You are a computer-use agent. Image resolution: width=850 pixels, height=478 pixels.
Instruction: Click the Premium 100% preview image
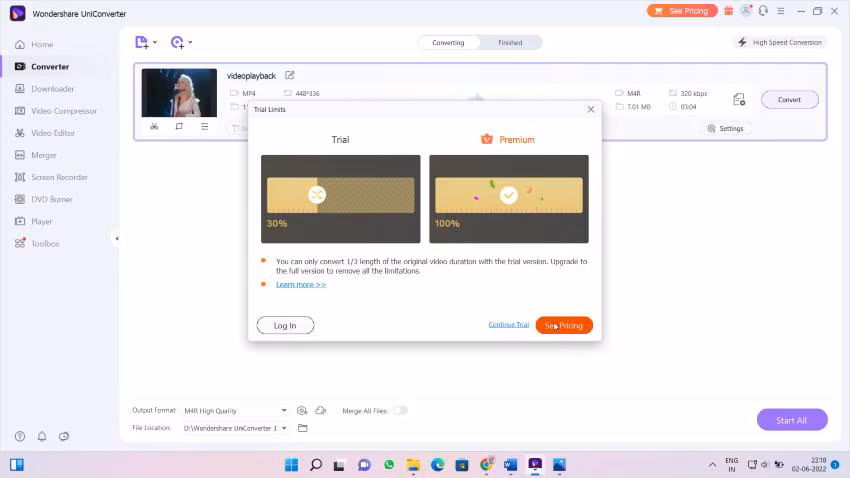(x=508, y=199)
